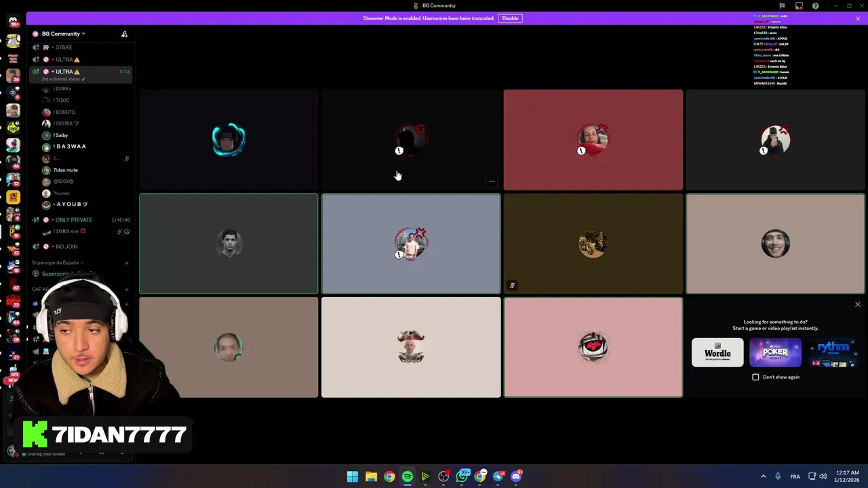Image resolution: width=868 pixels, height=488 pixels.
Task: Open the light pink participant tile
Action: pyautogui.click(x=593, y=347)
